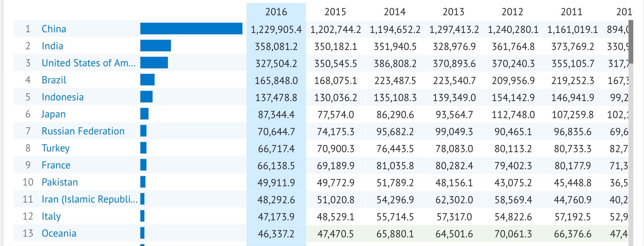Click Japan's 2016 value 87,344.4
Screen dimensions: 644x246
(276, 115)
